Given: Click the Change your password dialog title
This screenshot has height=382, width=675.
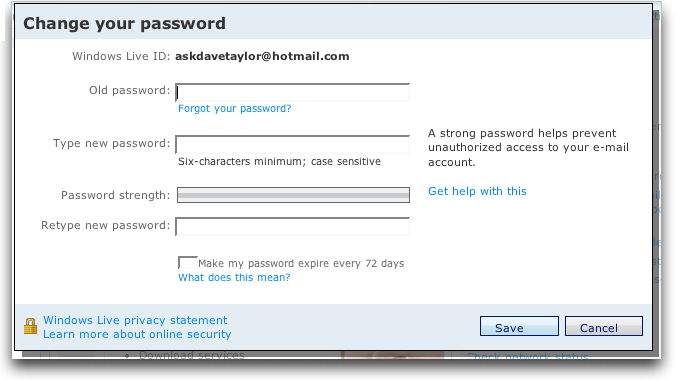Looking at the screenshot, I should 124,23.
